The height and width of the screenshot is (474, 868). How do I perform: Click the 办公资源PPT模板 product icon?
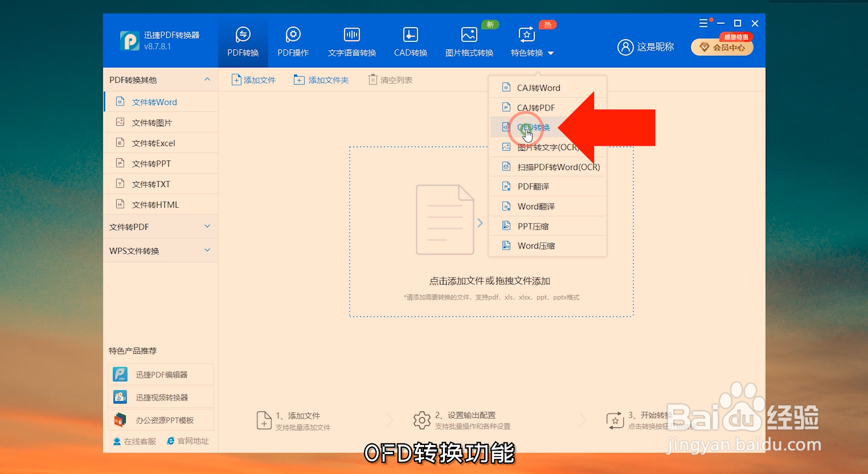click(120, 420)
